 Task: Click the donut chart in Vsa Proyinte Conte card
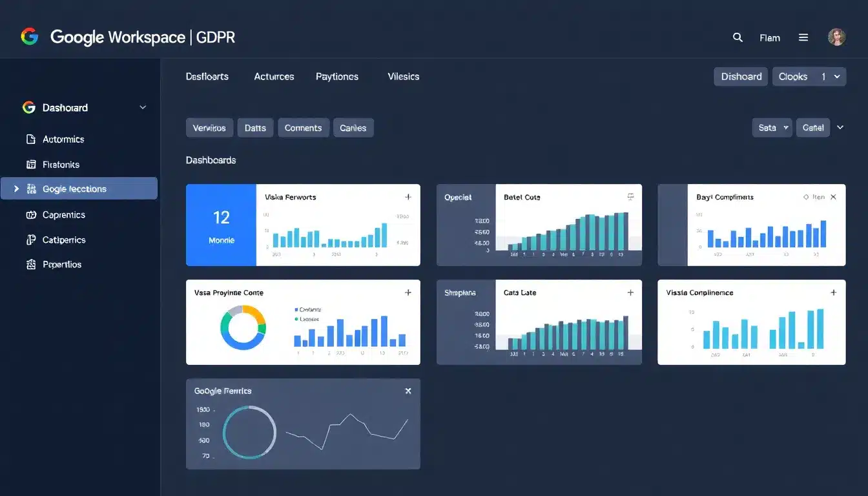[x=244, y=329]
